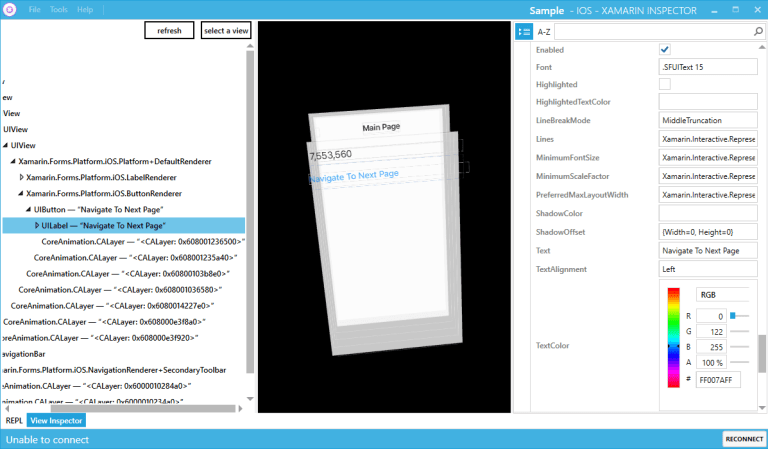
Task: Click the property search magnifier icon
Action: (758, 32)
